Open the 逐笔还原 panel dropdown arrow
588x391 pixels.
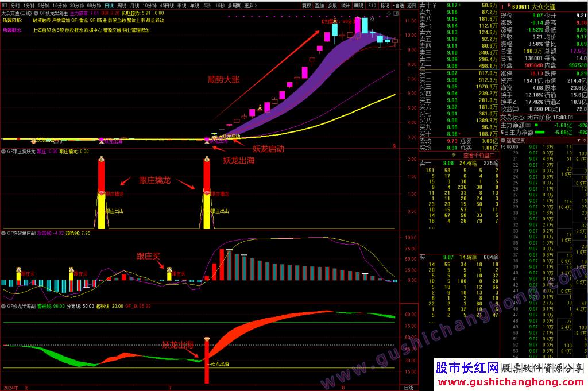[503, 141]
